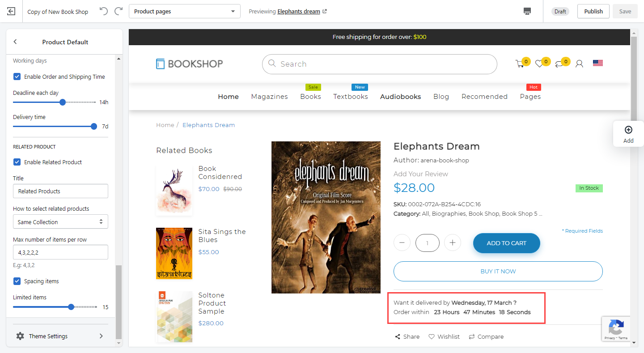Toggle Spacing items checkbox

[17, 281]
